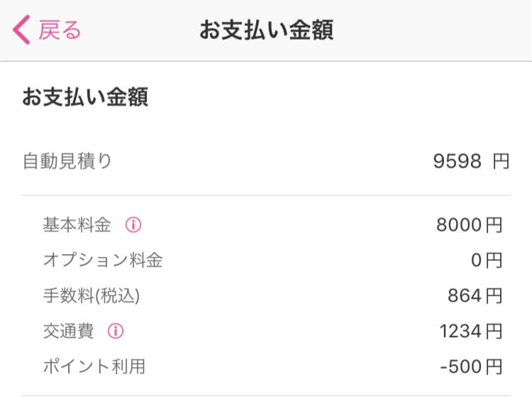Select the 自動見積り label
This screenshot has height=406, width=532.
pos(67,161)
